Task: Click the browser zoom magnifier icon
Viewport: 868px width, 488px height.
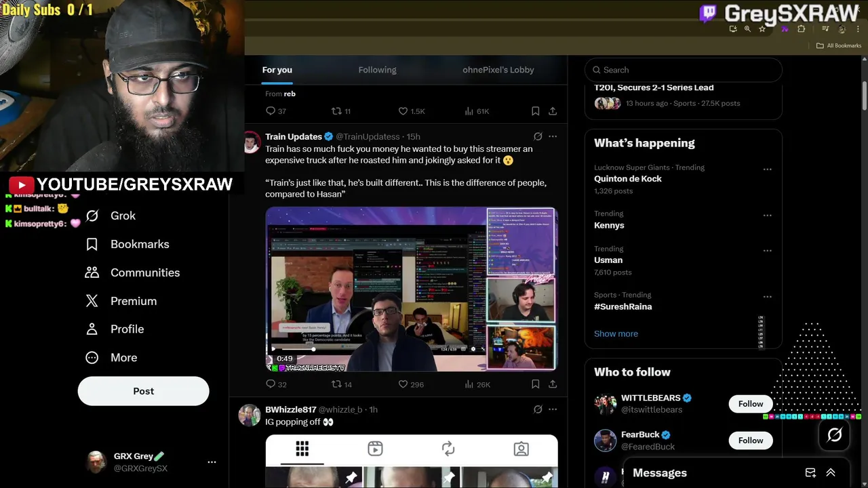Action: [747, 29]
